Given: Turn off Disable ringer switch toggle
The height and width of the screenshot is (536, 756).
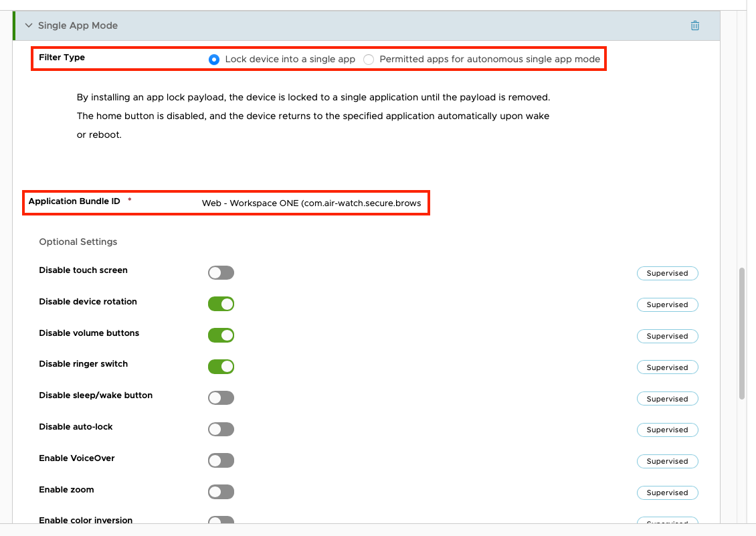Looking at the screenshot, I should pos(221,367).
